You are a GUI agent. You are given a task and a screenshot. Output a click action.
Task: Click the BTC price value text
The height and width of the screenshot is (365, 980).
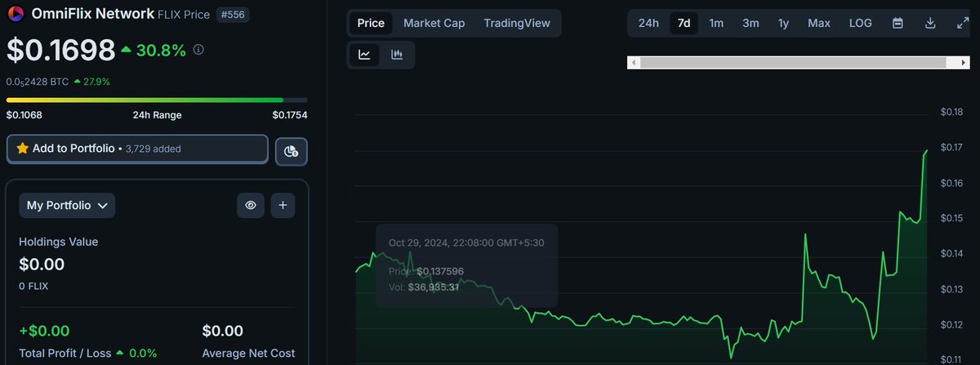pos(37,82)
